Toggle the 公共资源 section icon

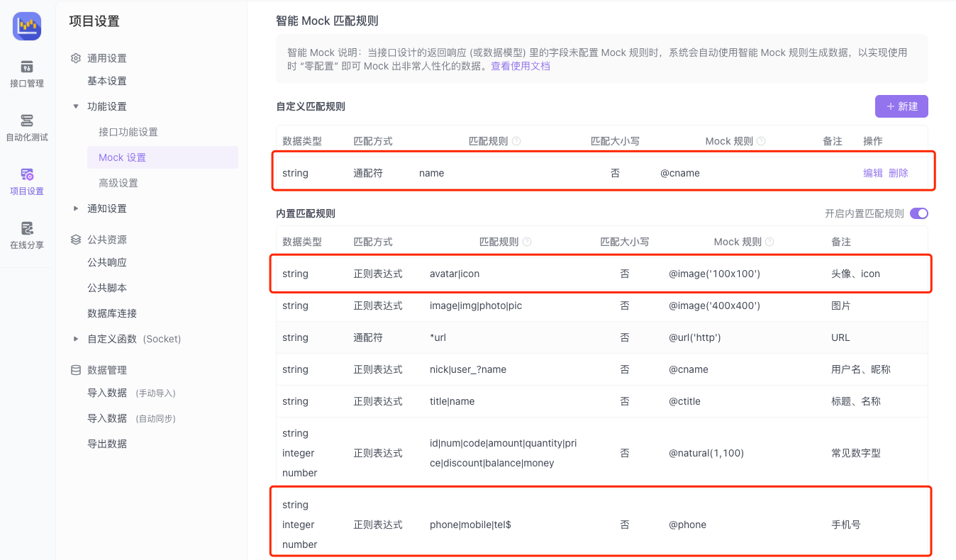tap(76, 239)
